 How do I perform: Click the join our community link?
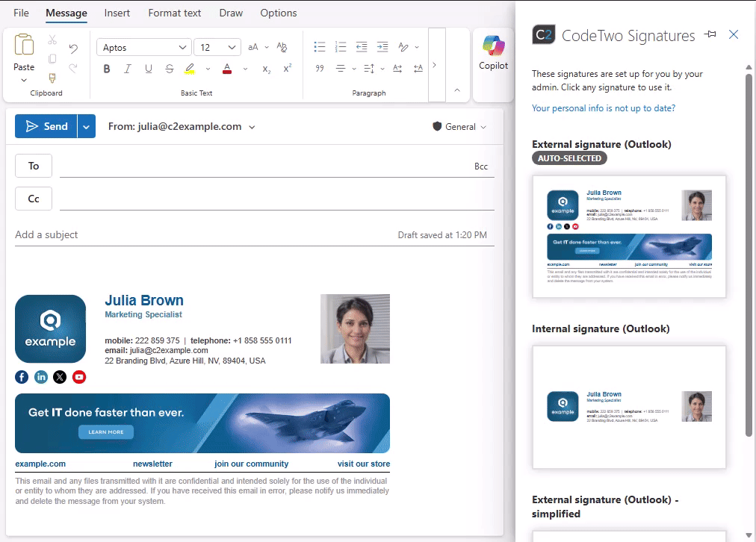(251, 464)
